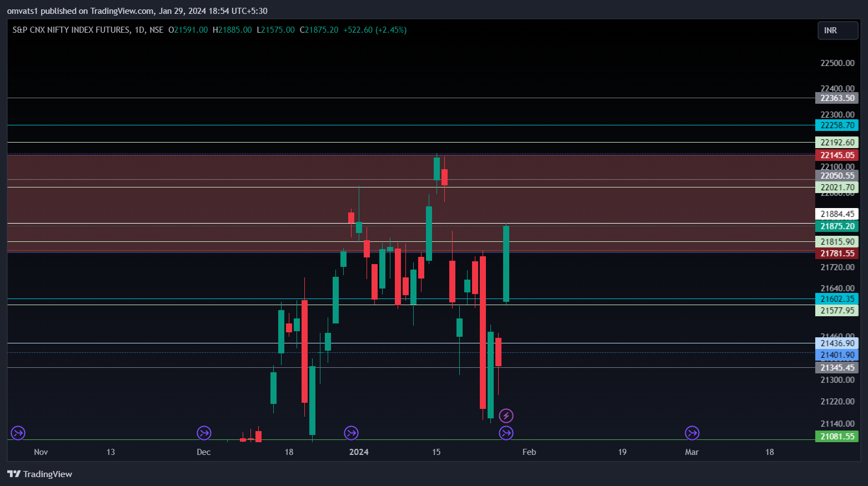Click the purple lightning event icon
The height and width of the screenshot is (486, 868).
click(506, 416)
